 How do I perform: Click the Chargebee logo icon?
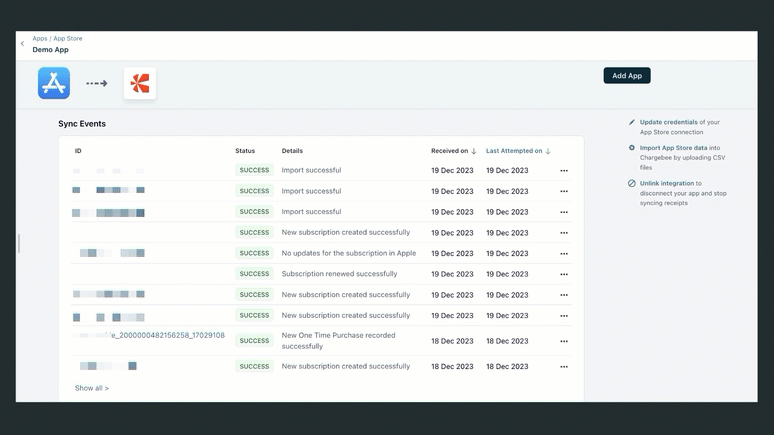[x=140, y=84]
